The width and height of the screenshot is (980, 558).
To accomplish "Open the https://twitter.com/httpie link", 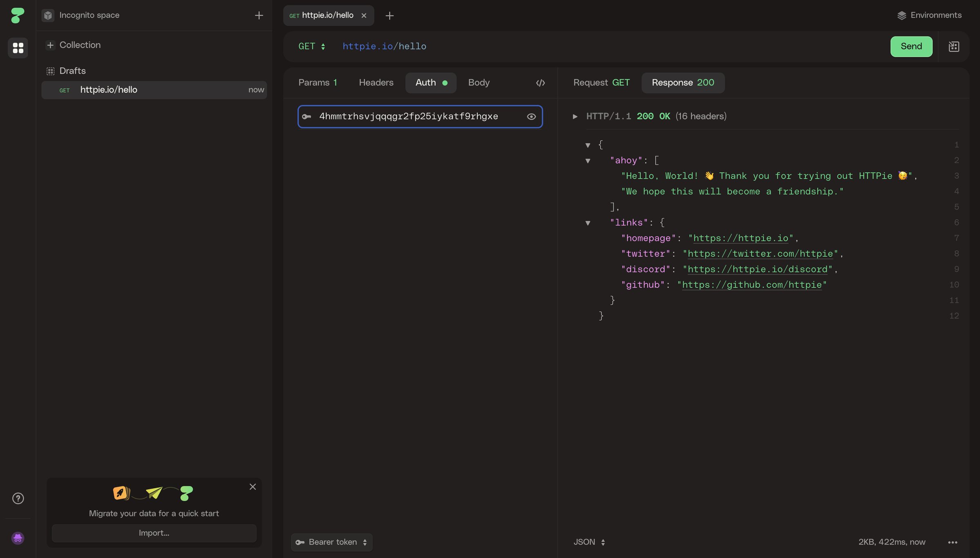I will click(x=760, y=254).
